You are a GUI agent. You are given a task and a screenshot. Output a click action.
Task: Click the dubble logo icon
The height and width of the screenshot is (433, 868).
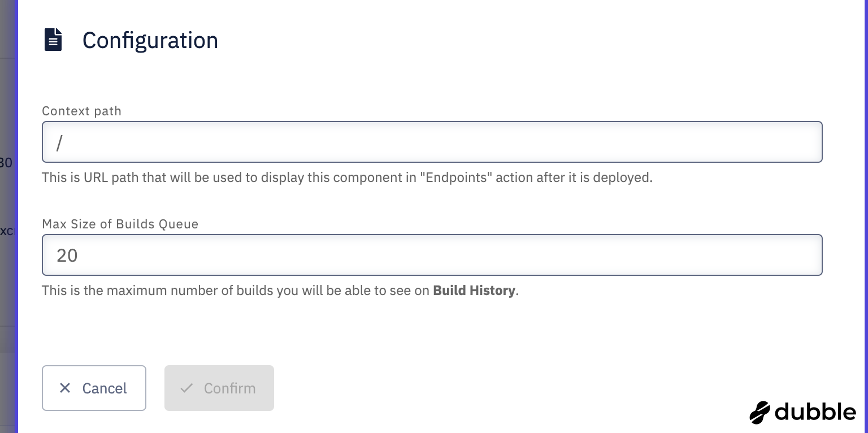[759, 412]
